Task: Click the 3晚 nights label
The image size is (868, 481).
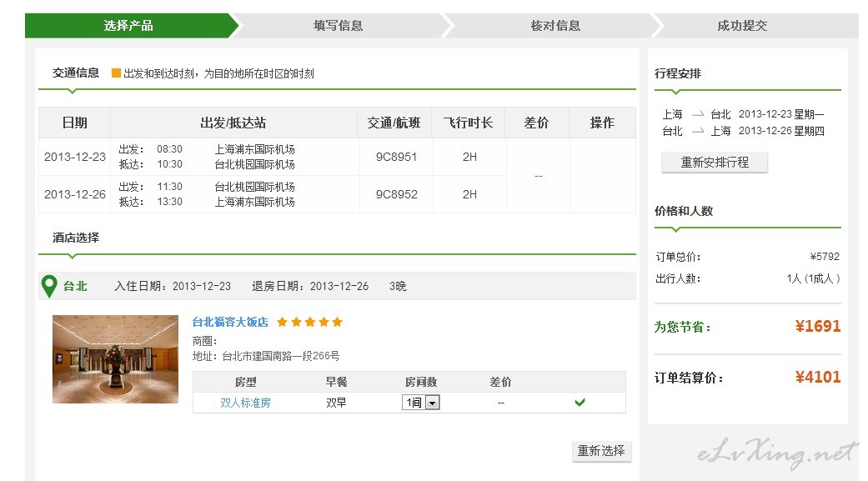Action: [398, 286]
